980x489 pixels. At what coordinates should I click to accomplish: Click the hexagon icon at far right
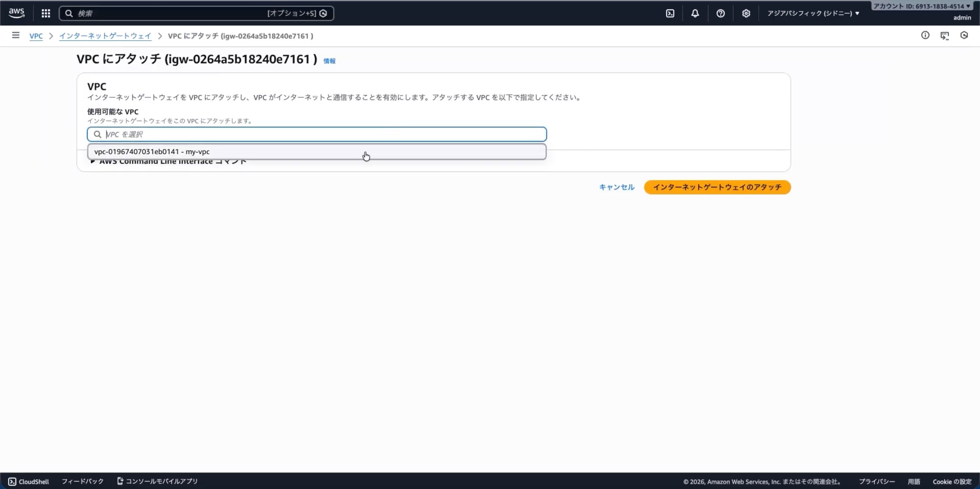(964, 35)
